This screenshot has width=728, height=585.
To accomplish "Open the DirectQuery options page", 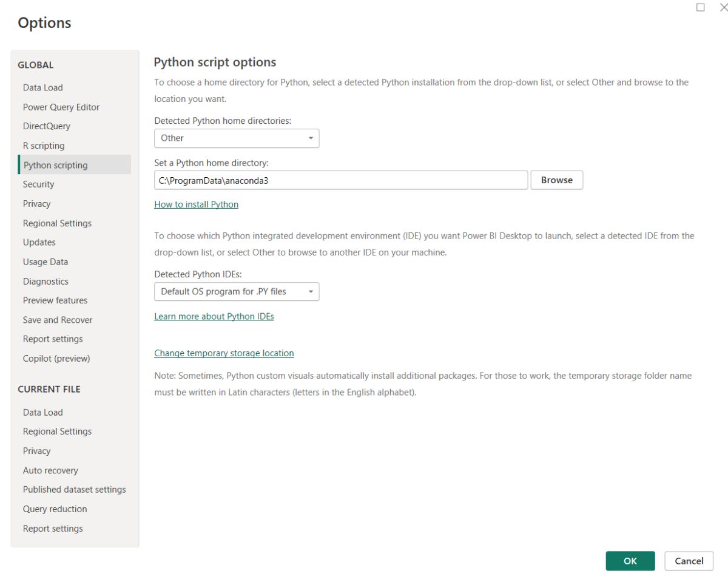I will click(47, 126).
